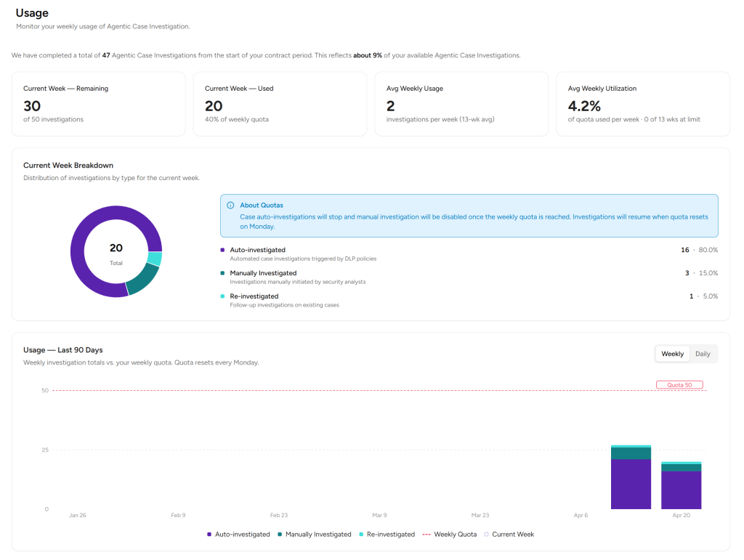Click the Re-investigated breakdown row
The width and height of the screenshot is (744, 560).
[469, 300]
